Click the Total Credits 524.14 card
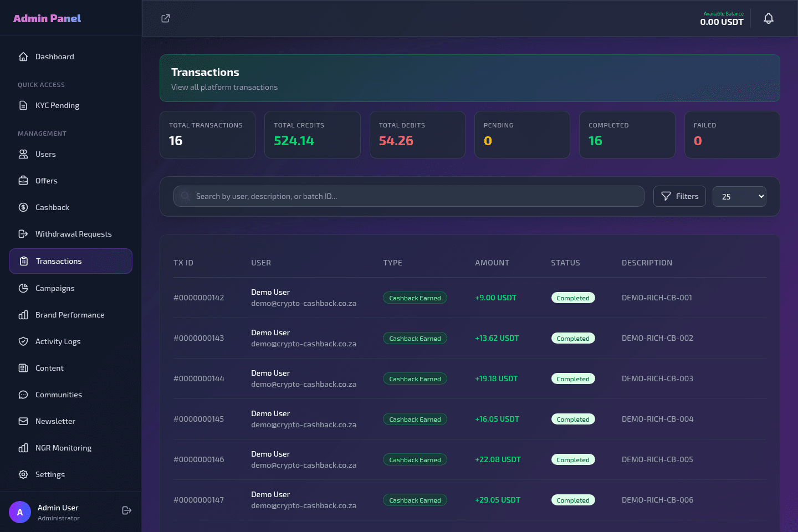Viewport: 798px width, 532px height. click(x=313, y=135)
